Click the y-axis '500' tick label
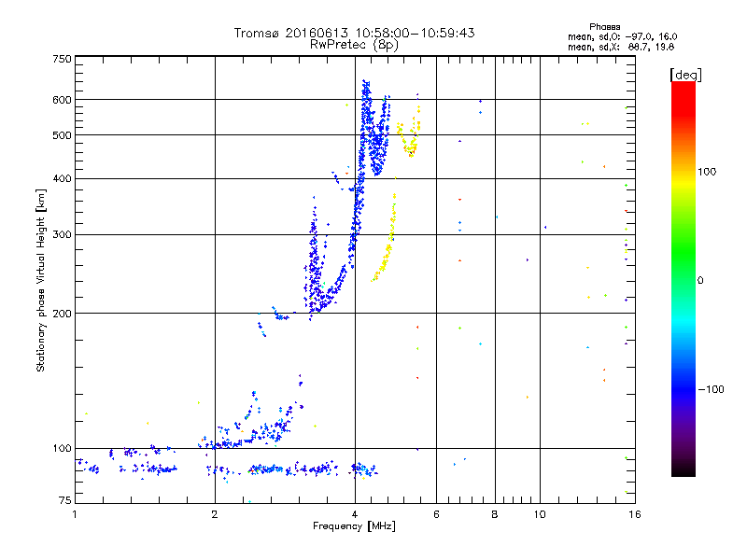This screenshot has height=560, width=747. click(62, 135)
